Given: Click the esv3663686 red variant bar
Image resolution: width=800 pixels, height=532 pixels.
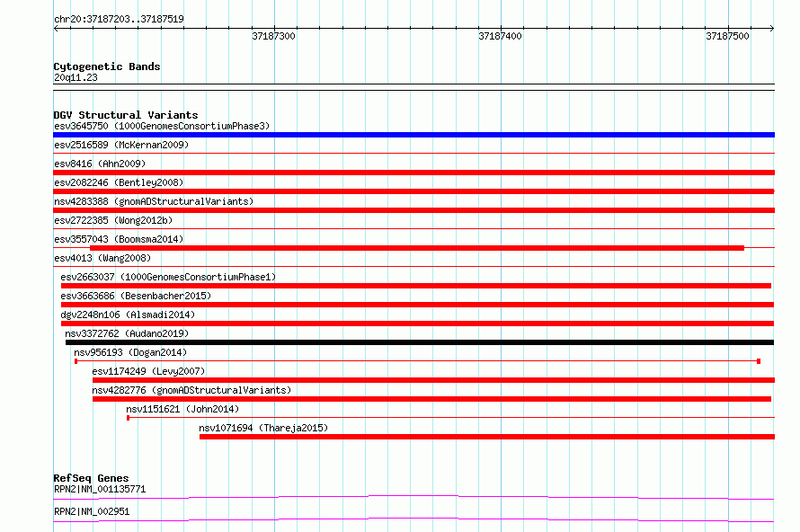Looking at the screenshot, I should tap(417, 305).
